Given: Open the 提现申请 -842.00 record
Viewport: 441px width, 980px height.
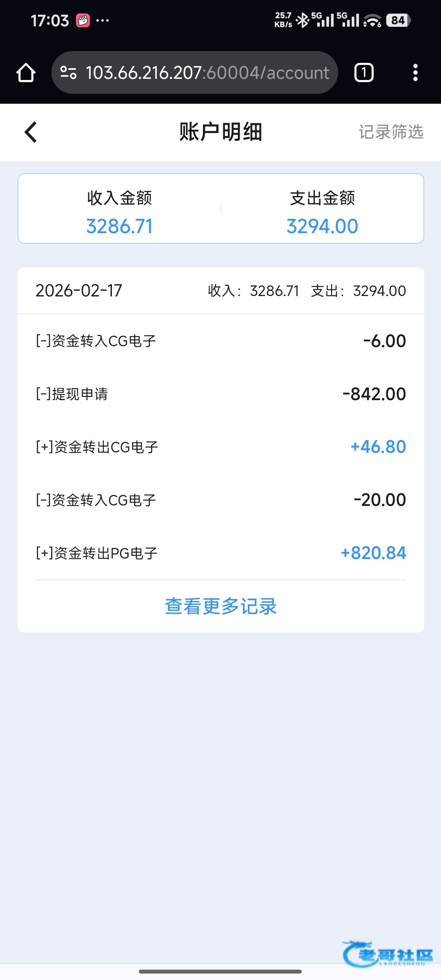Looking at the screenshot, I should coord(220,394).
